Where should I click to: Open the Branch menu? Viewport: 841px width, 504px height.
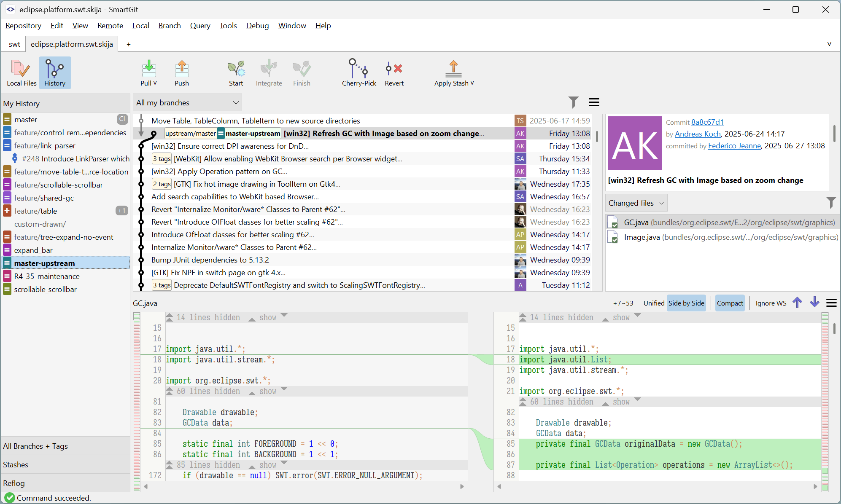coord(169,26)
